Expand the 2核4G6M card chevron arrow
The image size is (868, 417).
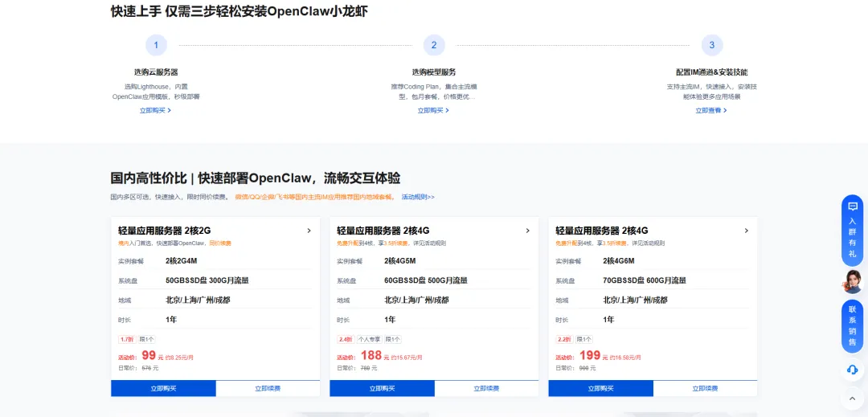(746, 231)
